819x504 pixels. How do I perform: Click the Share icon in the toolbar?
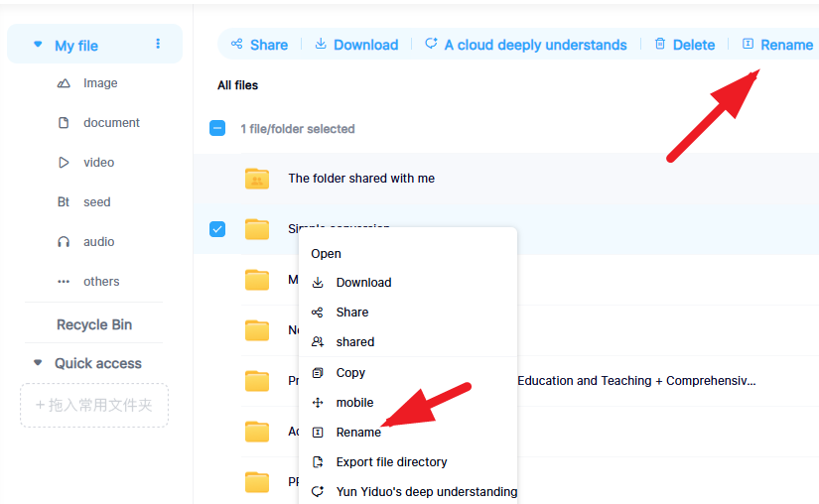237,44
